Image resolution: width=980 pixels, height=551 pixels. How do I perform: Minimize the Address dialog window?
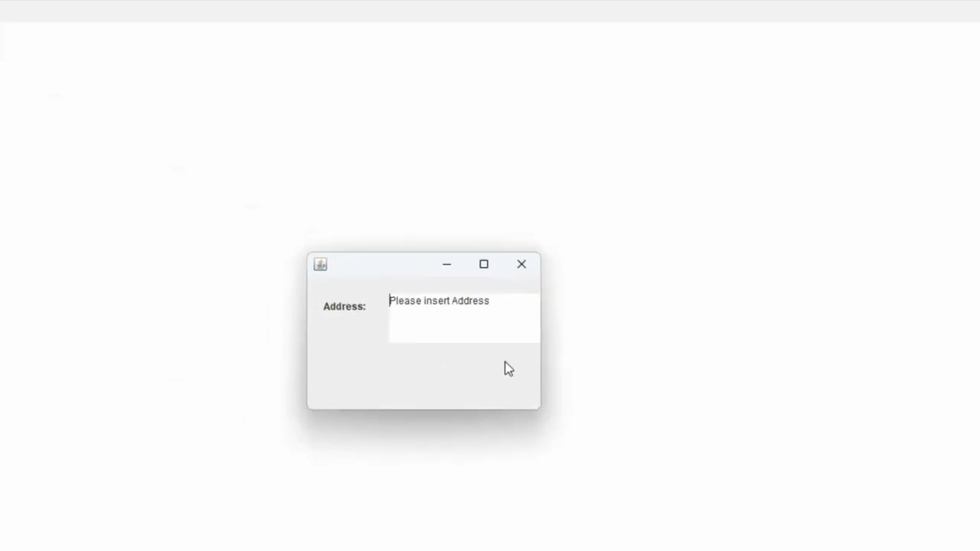[446, 264]
